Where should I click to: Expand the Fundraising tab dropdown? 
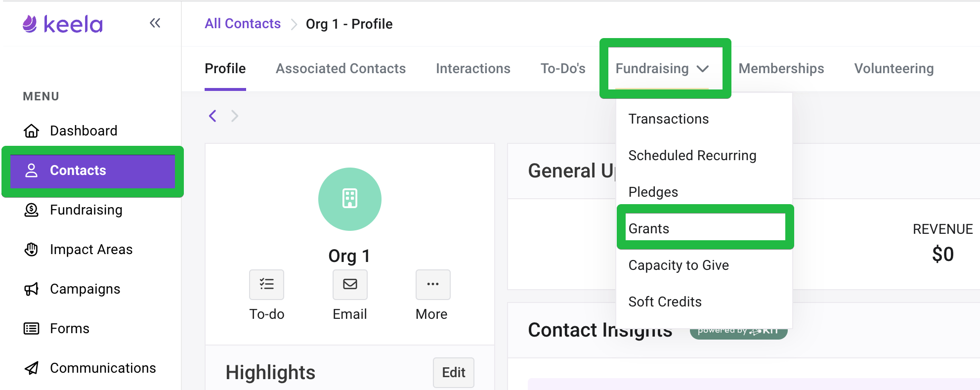pos(662,68)
